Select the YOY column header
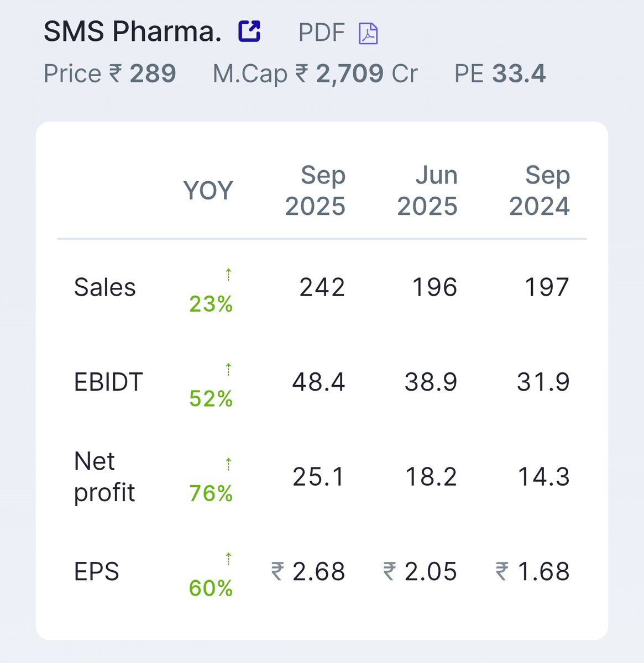Screen dimensions: 644x663 (208, 191)
